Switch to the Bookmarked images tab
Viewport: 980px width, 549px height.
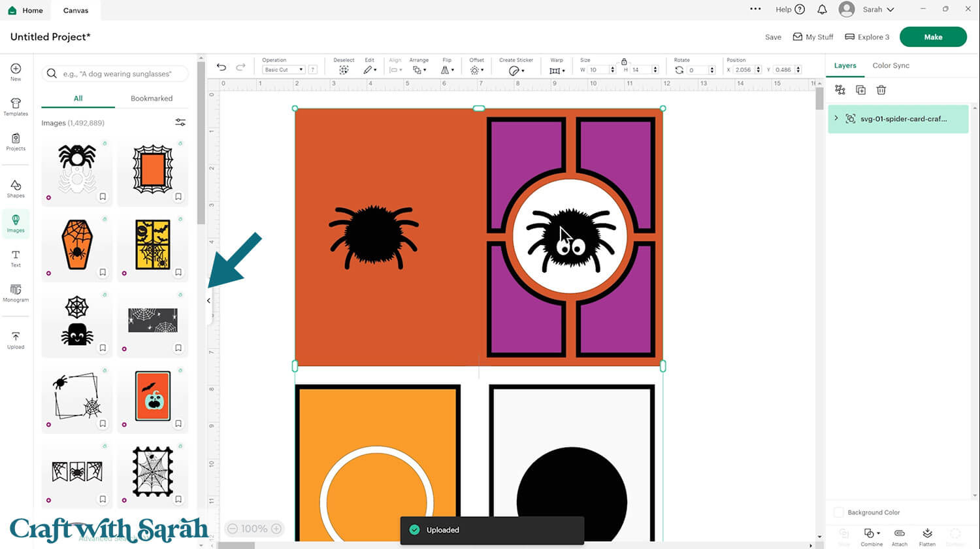pyautogui.click(x=151, y=98)
